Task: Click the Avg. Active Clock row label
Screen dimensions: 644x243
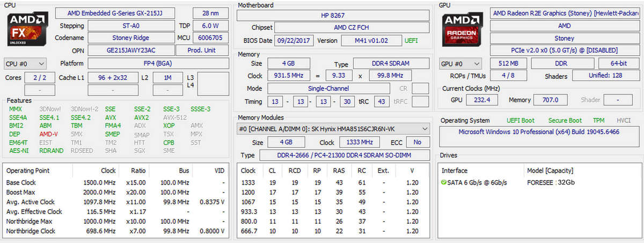Action: click(30, 202)
